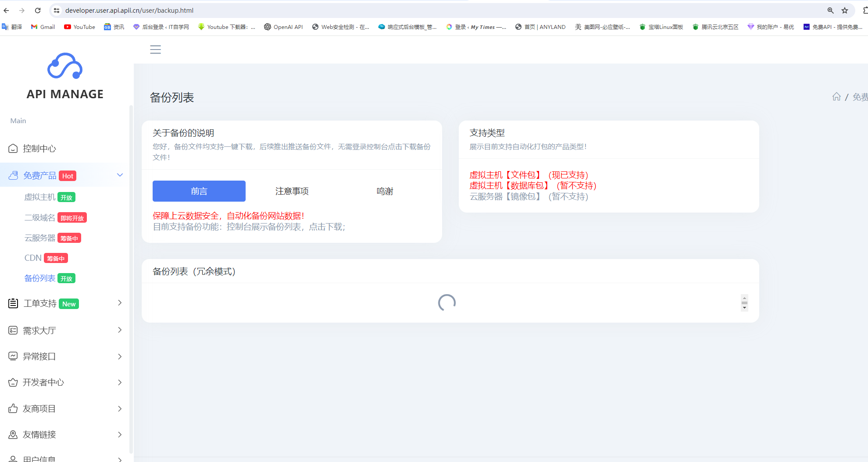Open 开发者中心 via its icon
The width and height of the screenshot is (868, 462).
(x=13, y=382)
